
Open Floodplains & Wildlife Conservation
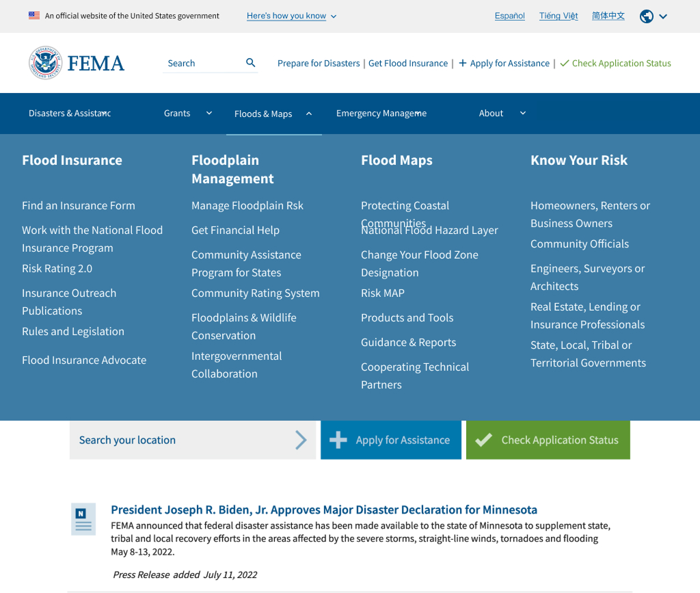pos(244,326)
